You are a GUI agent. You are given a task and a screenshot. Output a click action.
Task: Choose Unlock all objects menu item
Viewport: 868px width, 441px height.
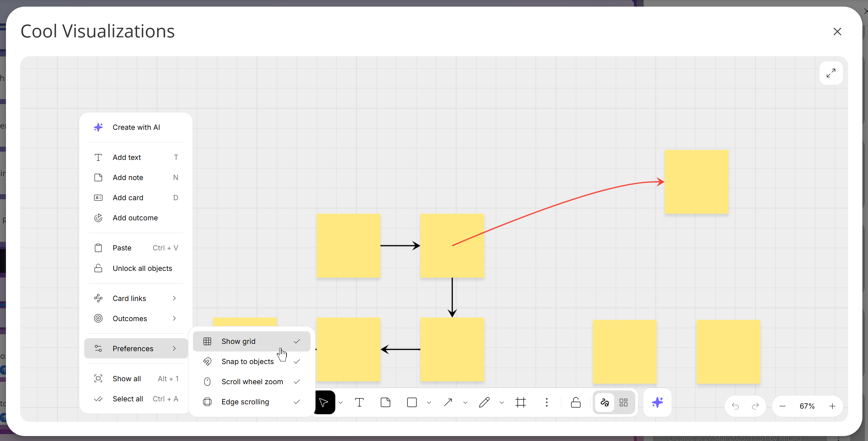[142, 268]
